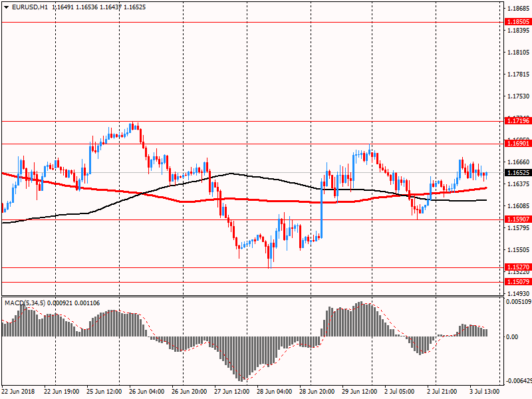
Task: Click the 1.18105 price scale value
Action: coord(518,53)
